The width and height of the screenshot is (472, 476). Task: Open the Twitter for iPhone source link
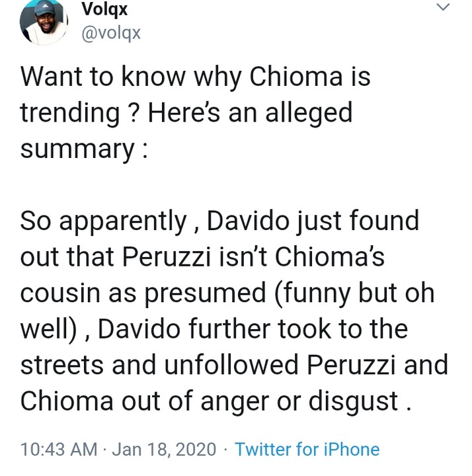coord(307,450)
